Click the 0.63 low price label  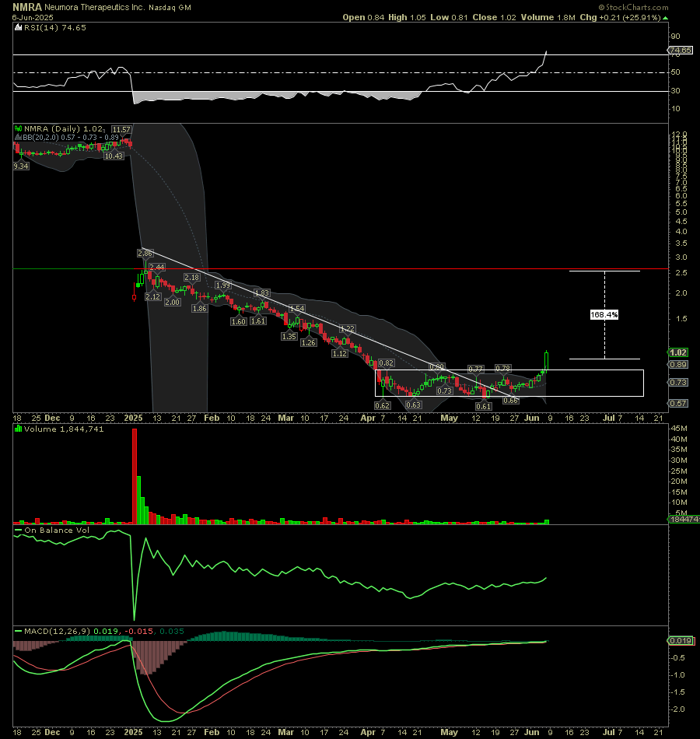(414, 405)
